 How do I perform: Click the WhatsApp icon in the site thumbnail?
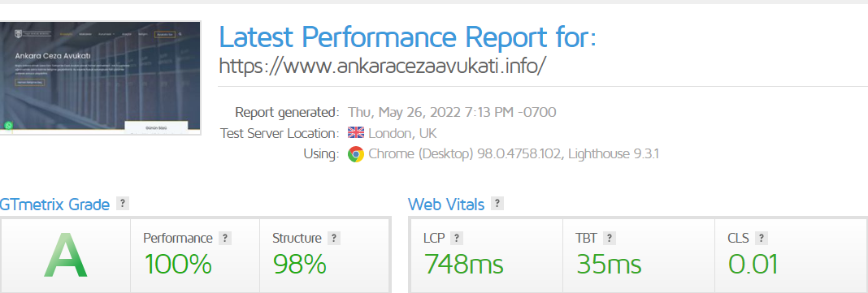point(8,126)
